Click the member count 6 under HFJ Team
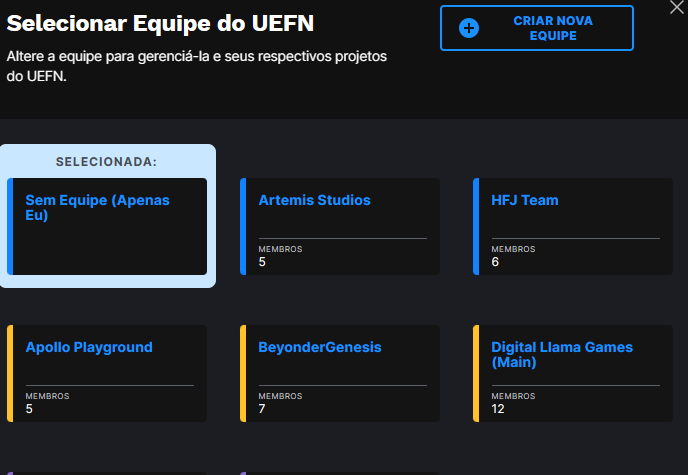Image resolution: width=688 pixels, height=475 pixels. 495,262
